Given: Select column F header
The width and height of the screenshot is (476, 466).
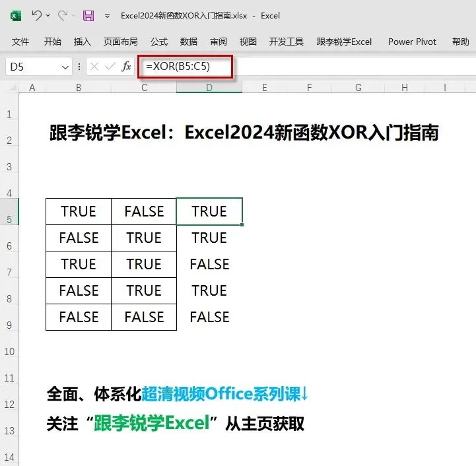Looking at the screenshot, I should pos(310,88).
